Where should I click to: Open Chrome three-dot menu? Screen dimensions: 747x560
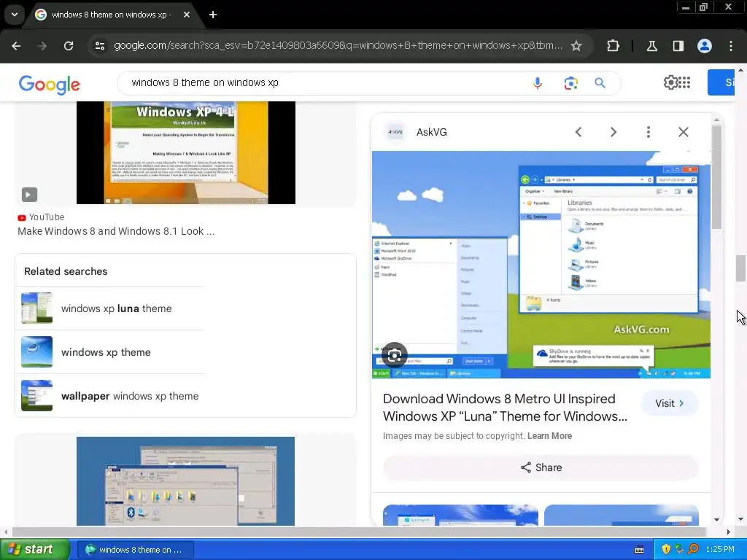[x=731, y=46]
